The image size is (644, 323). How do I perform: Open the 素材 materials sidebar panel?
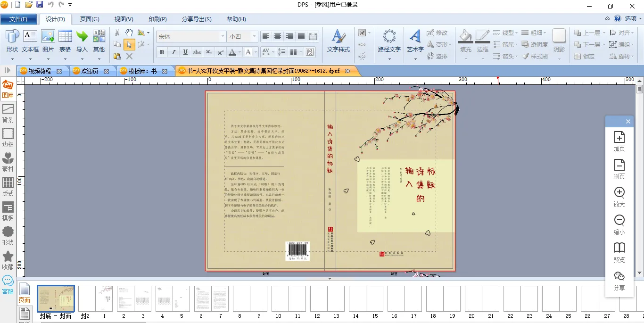pos(8,159)
